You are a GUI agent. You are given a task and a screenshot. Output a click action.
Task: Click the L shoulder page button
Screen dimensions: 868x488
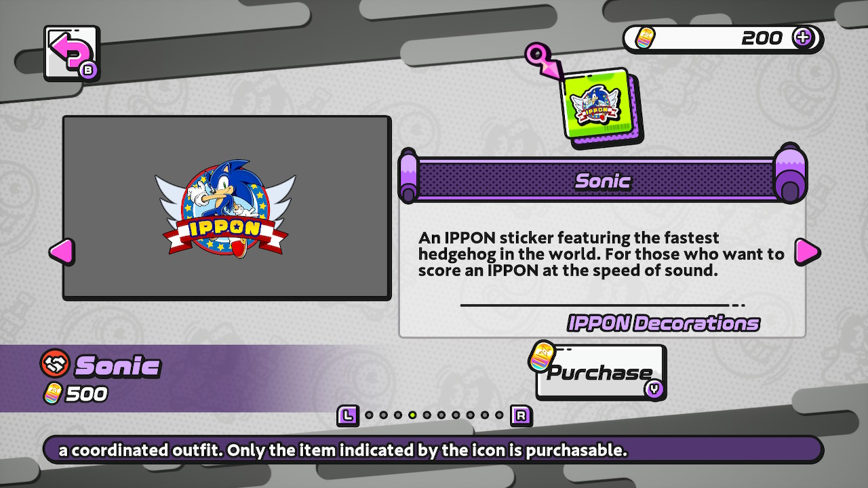348,415
